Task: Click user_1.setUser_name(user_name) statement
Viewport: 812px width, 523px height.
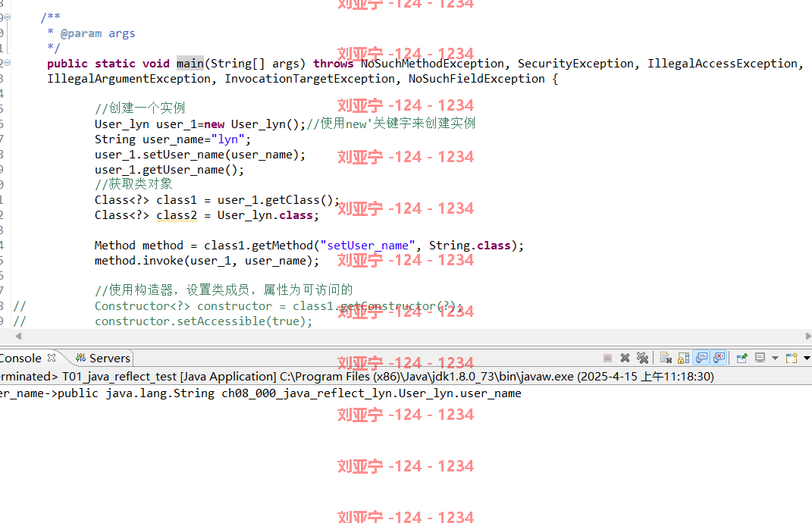Action: (x=200, y=155)
